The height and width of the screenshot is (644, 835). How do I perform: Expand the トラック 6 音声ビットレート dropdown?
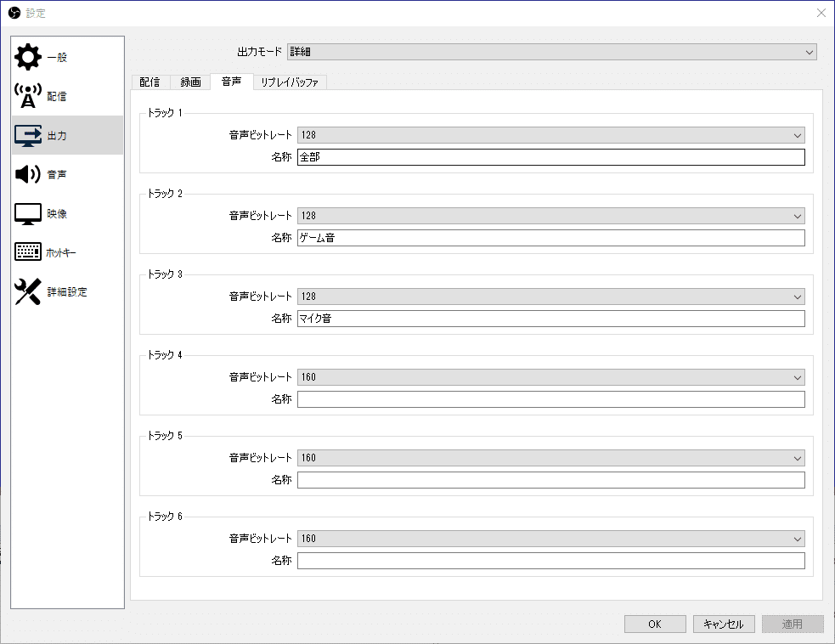tap(550, 539)
